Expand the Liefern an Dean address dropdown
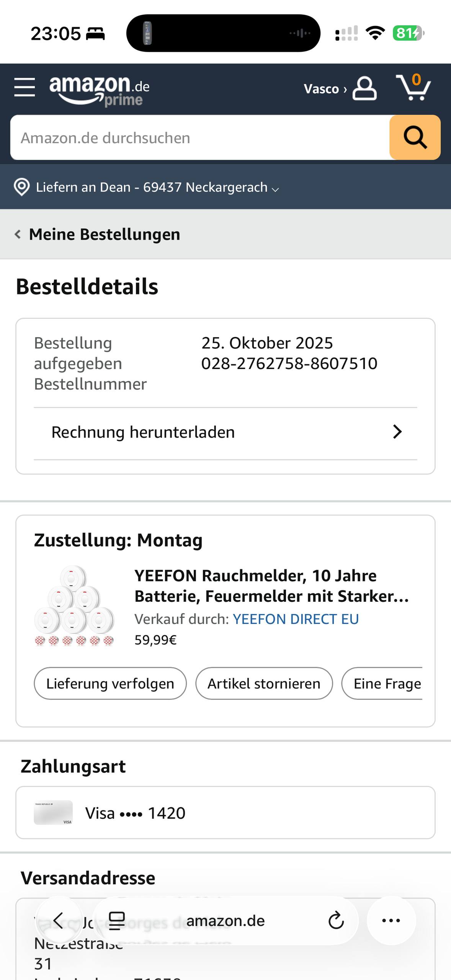Image resolution: width=451 pixels, height=980 pixels. click(275, 189)
